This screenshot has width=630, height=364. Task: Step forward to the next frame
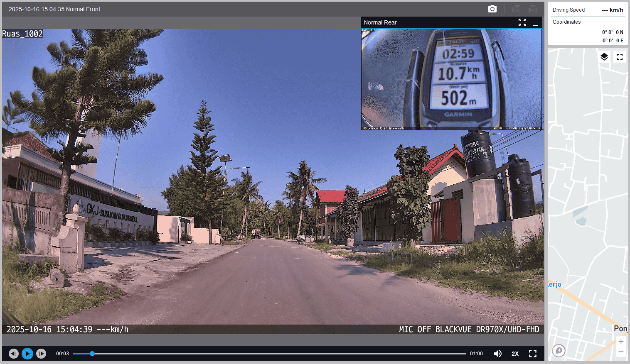tap(41, 354)
